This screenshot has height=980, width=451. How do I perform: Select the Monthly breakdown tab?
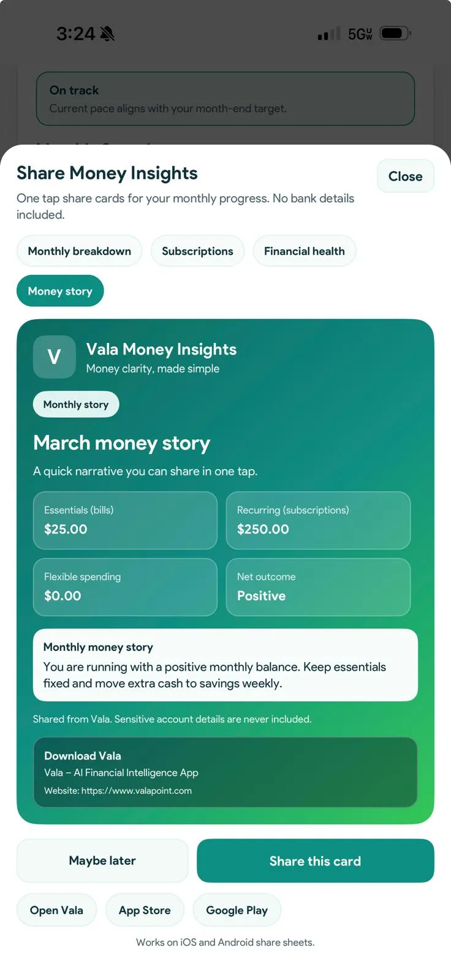coord(79,251)
